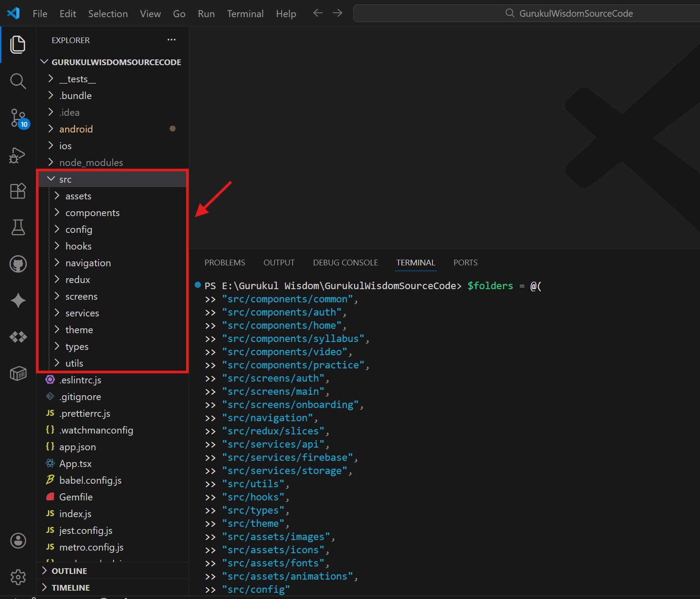Open the Testing flask icon view

click(x=18, y=228)
